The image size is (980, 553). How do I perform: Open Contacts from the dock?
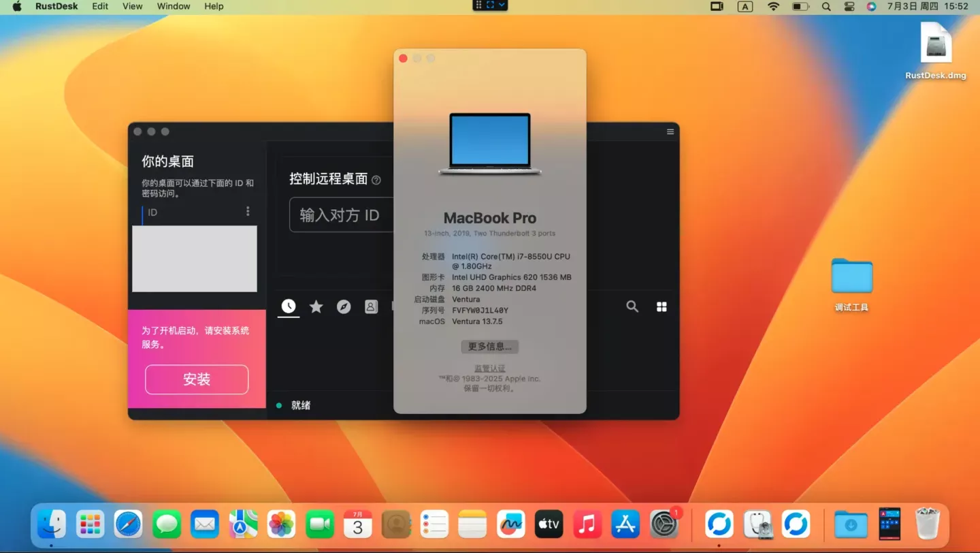[x=396, y=524]
